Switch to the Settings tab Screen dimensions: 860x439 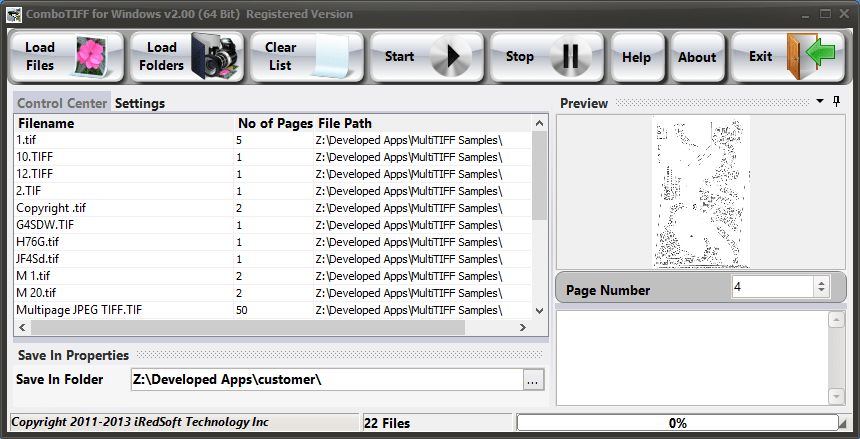pyautogui.click(x=140, y=103)
